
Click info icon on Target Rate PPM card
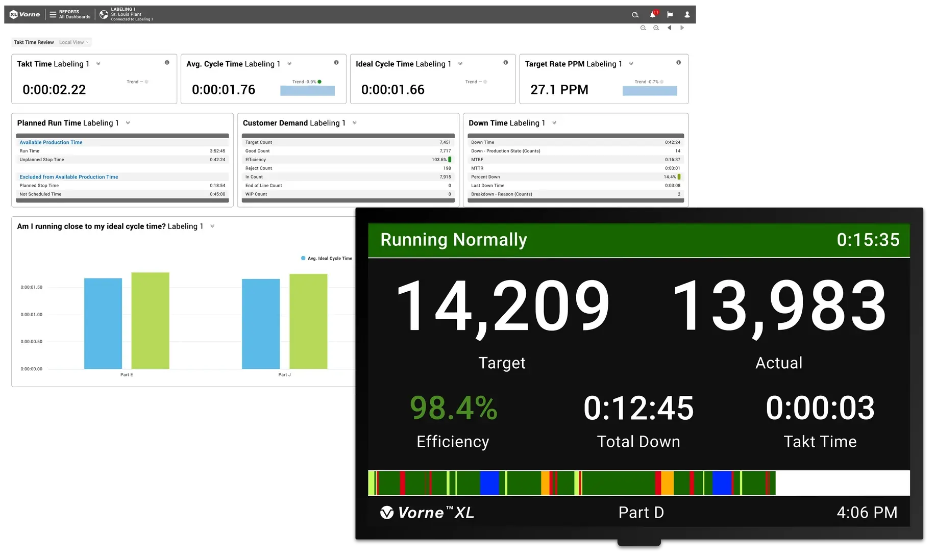678,63
